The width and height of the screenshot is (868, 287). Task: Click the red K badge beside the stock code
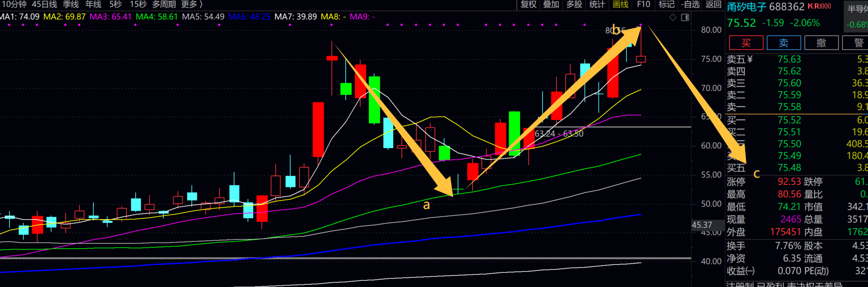[x=811, y=6]
